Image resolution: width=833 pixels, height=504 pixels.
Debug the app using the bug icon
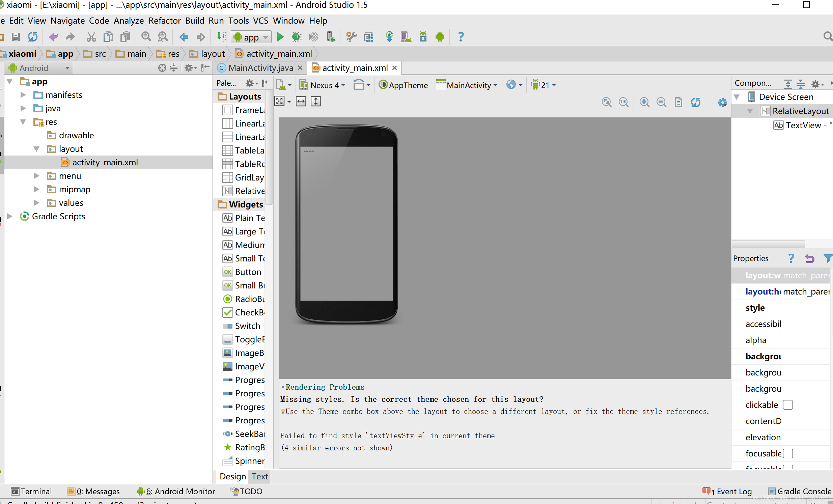(x=297, y=36)
